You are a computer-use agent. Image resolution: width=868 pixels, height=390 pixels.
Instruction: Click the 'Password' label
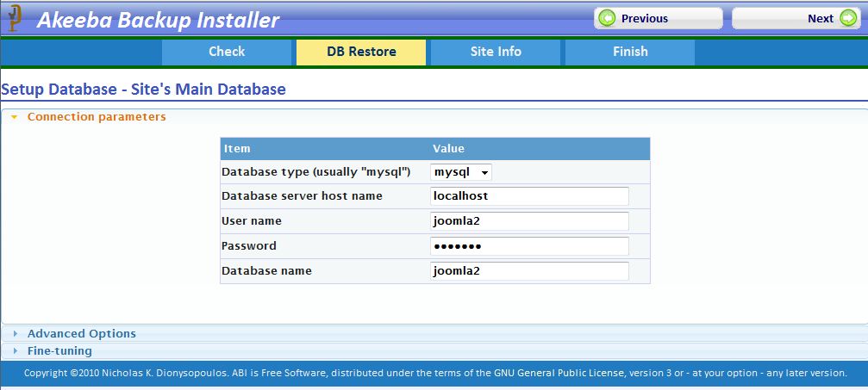248,246
